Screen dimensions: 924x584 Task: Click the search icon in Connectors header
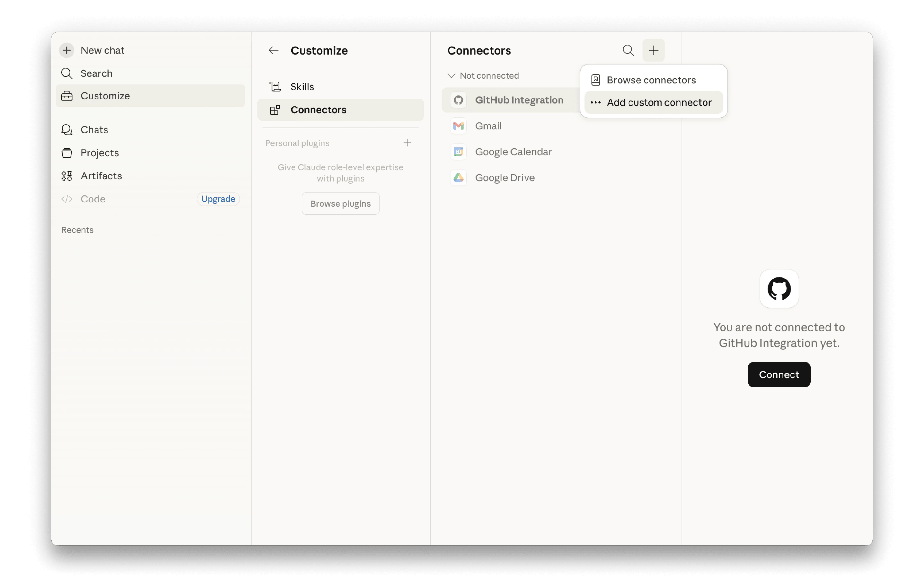click(628, 50)
